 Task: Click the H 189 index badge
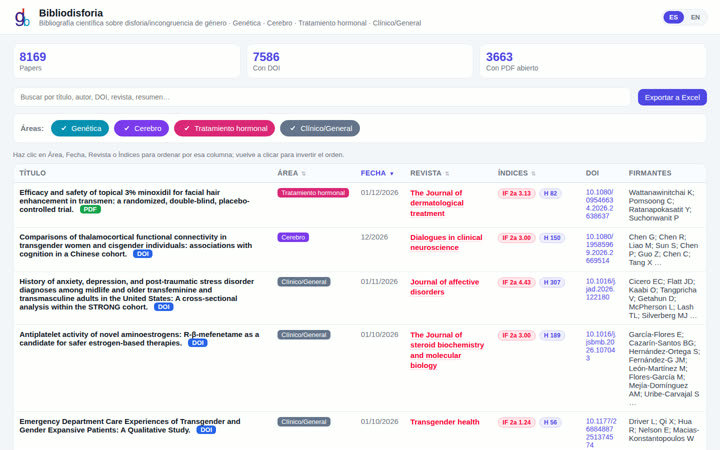552,335
